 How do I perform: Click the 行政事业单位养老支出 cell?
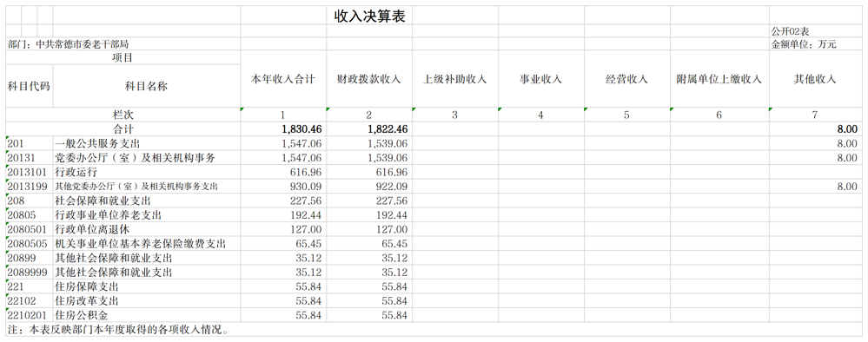(147, 215)
